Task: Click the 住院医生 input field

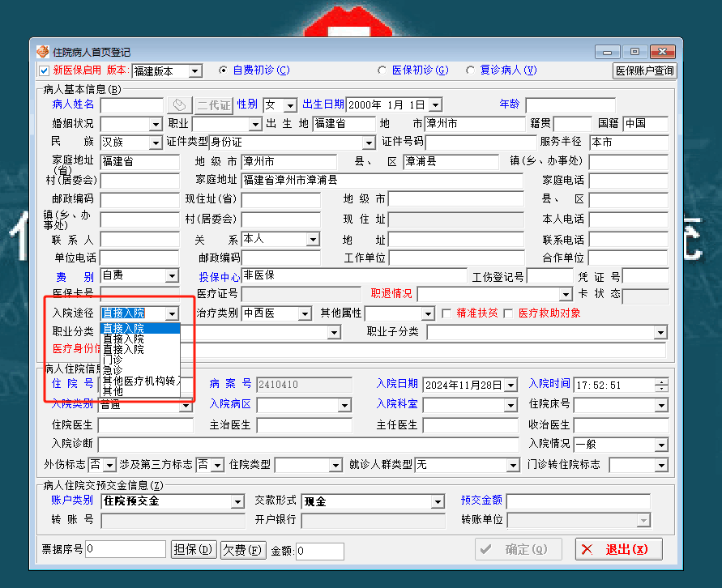Action: click(146, 425)
